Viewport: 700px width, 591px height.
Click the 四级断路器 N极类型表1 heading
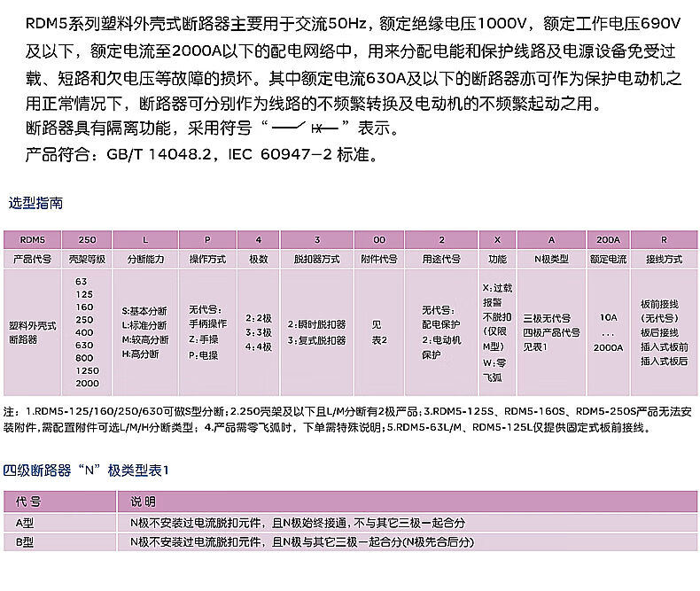[x=85, y=470]
